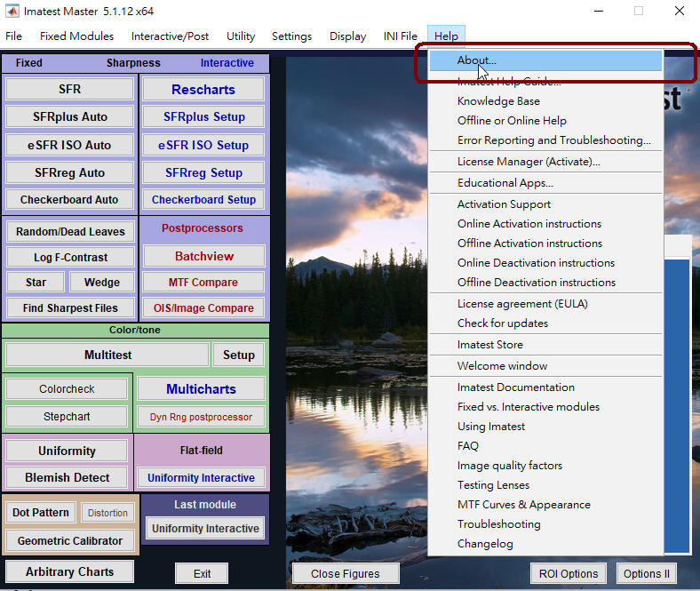Open FAQ from Help menu
The image size is (700, 591).
[x=545, y=446]
